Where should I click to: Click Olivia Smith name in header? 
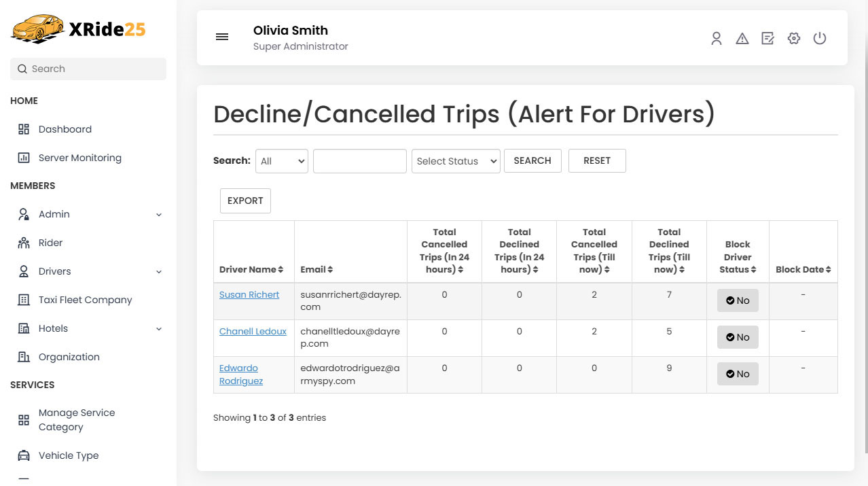(x=291, y=31)
